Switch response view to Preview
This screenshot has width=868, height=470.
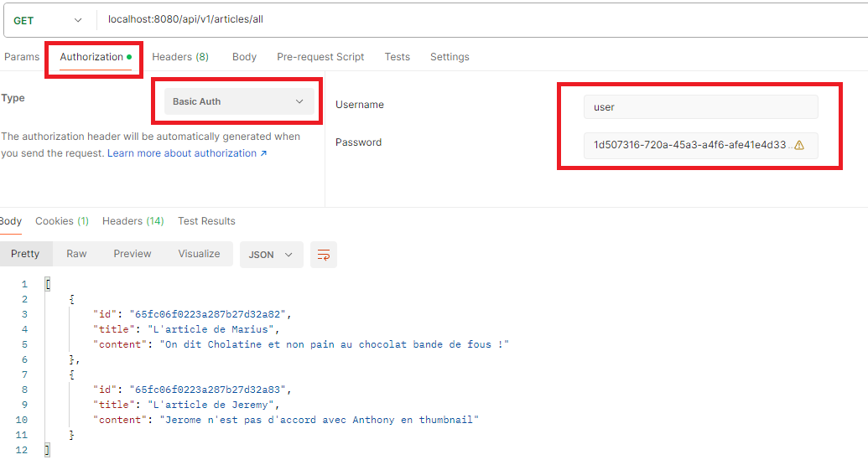[133, 254]
